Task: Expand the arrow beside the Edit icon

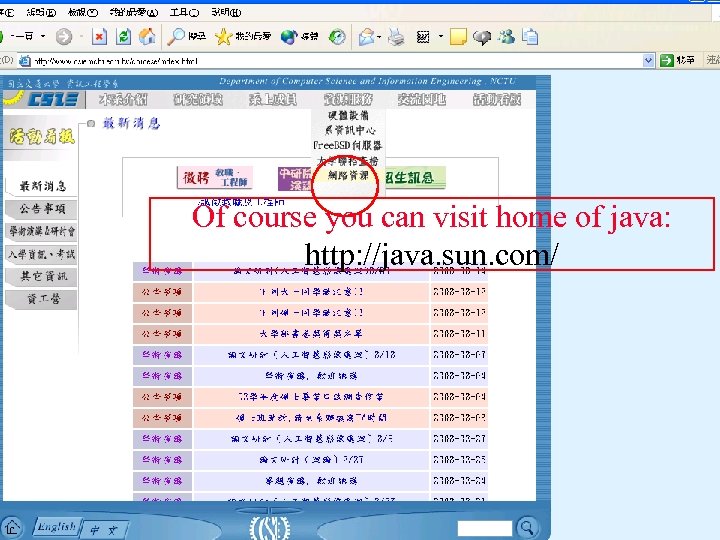Action: [x=441, y=36]
